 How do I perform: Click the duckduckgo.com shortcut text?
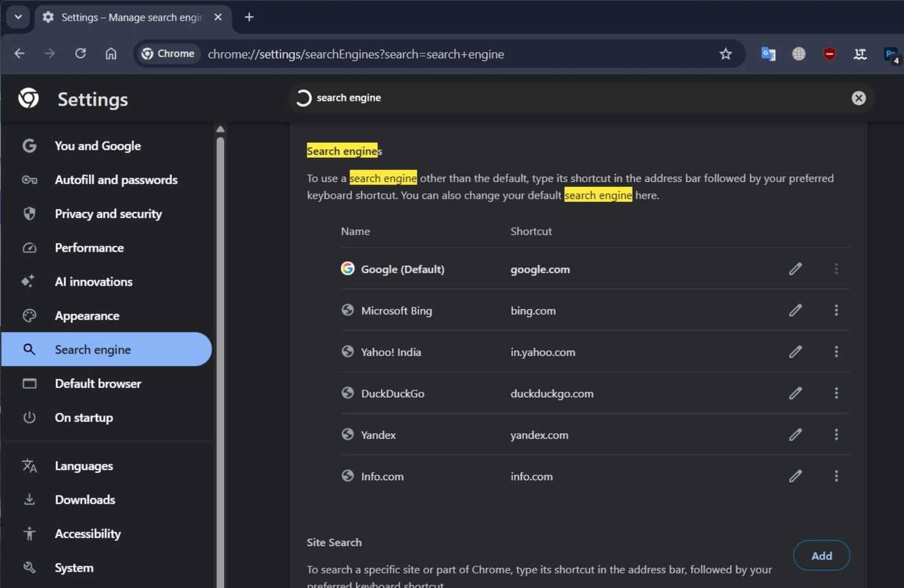coord(552,394)
